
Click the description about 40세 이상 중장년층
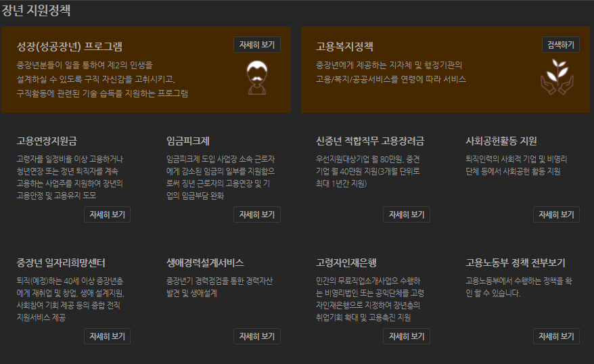coord(70,299)
